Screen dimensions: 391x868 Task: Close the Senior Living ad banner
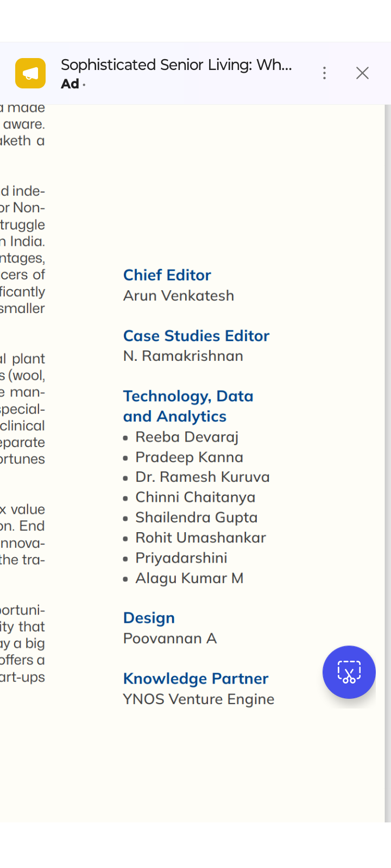click(362, 73)
